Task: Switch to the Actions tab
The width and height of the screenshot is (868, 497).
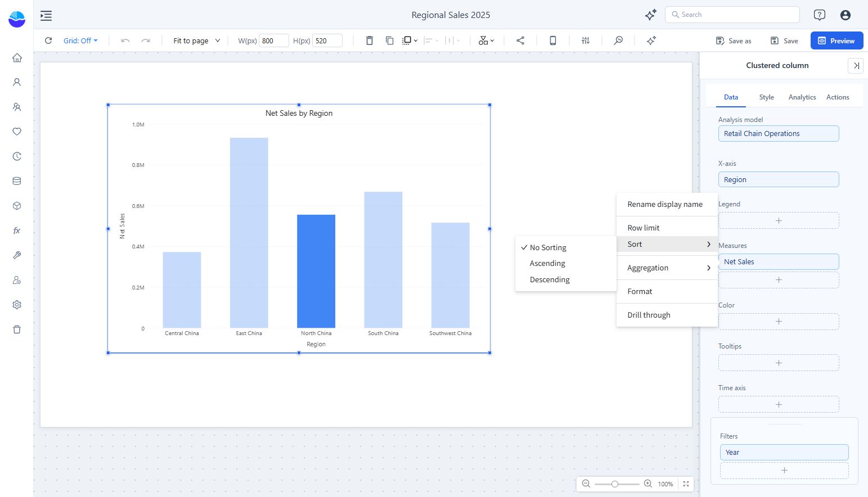Action: click(838, 97)
